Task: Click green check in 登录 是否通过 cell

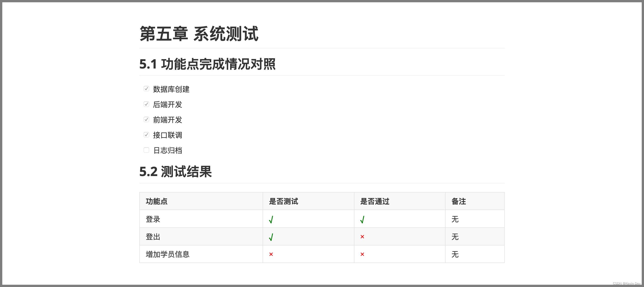Action: click(x=362, y=219)
